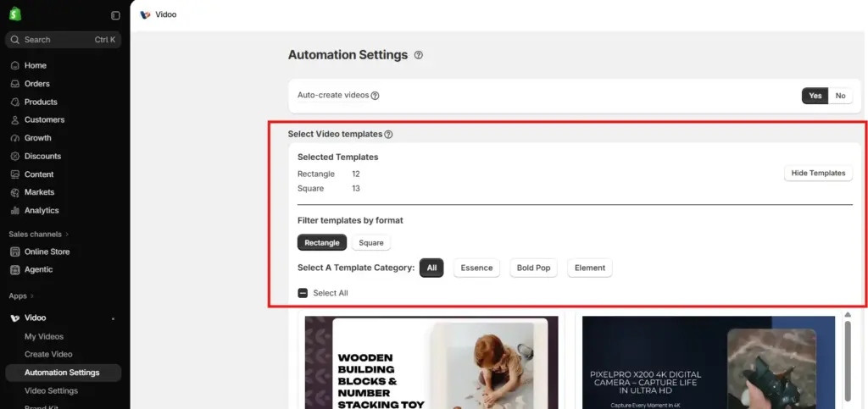
Task: Open help icon next to Auto-create videos
Action: (375, 96)
